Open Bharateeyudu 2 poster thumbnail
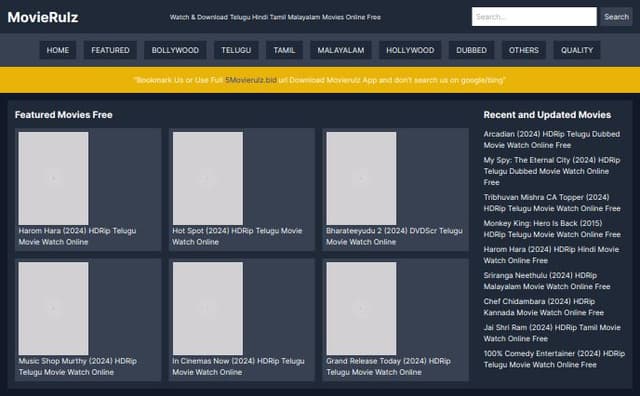The width and height of the screenshot is (640, 396). (x=361, y=178)
